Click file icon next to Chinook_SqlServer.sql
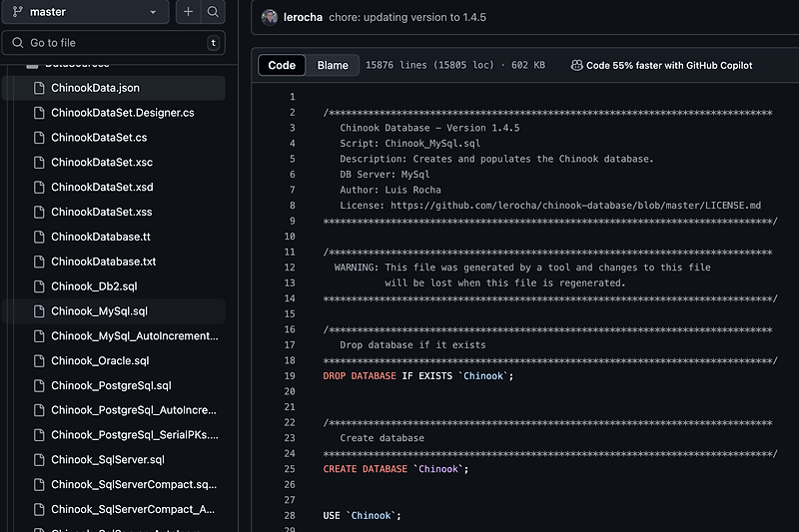The image size is (799, 532). pos(39,460)
